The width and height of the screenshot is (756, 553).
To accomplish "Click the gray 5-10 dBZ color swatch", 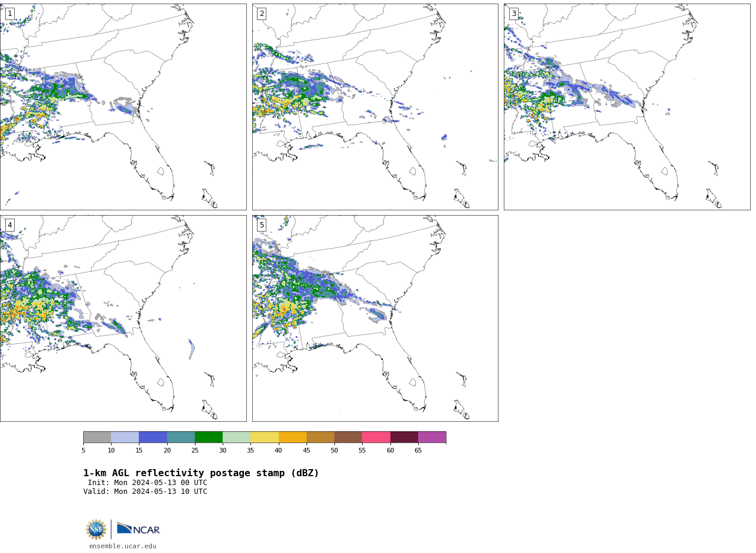I will click(97, 437).
